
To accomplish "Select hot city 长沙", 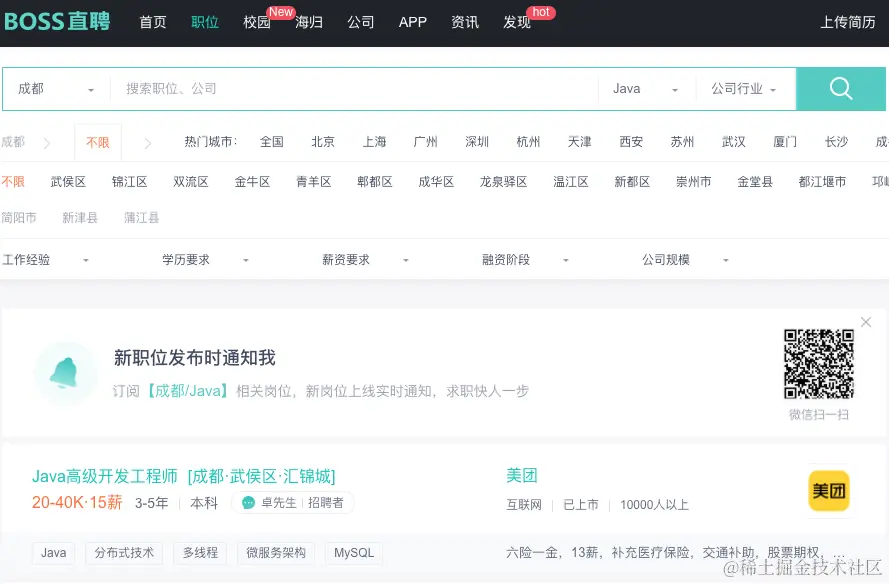I will pos(836,142).
